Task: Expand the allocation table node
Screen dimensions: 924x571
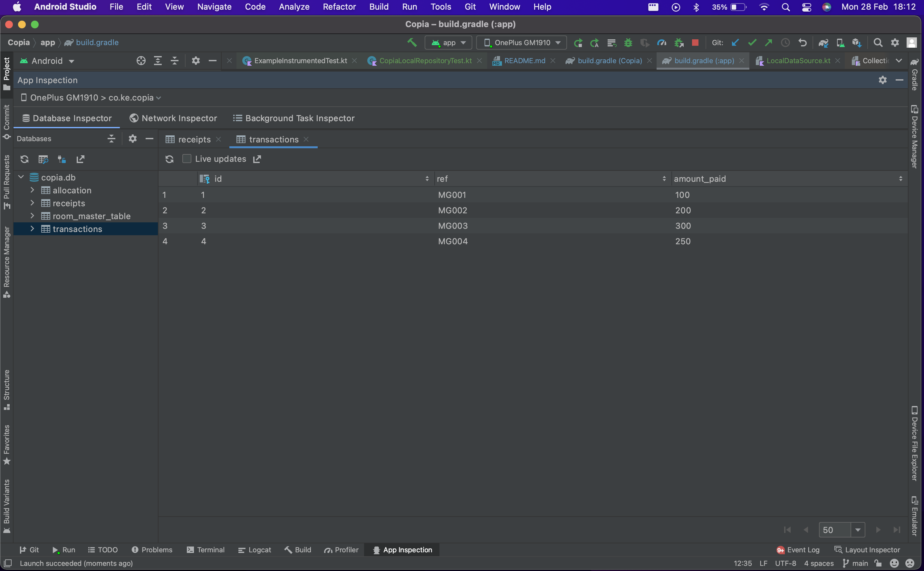Action: 33,190
